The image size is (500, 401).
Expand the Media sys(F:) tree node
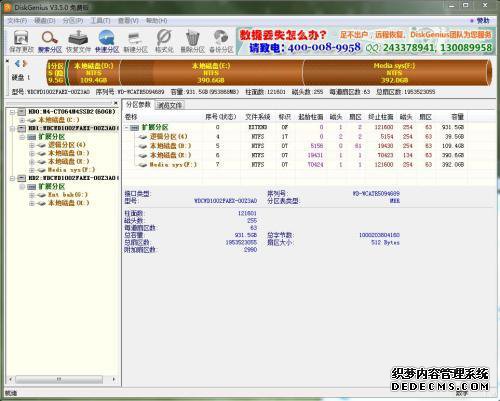tap(32, 170)
